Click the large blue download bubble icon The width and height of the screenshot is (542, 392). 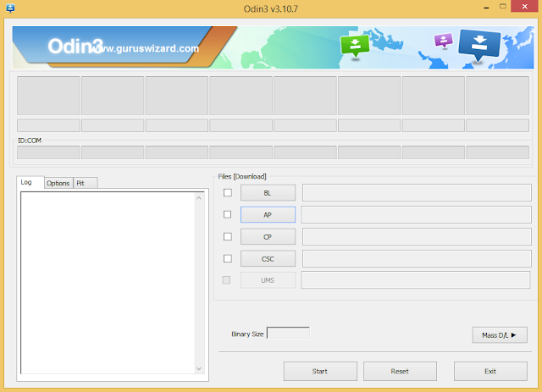[x=479, y=45]
